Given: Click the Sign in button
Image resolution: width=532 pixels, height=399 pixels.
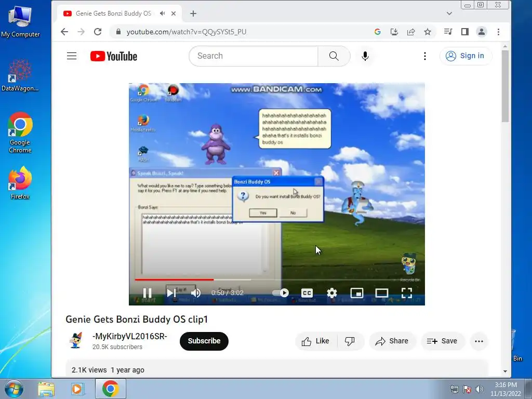Looking at the screenshot, I should click(465, 56).
